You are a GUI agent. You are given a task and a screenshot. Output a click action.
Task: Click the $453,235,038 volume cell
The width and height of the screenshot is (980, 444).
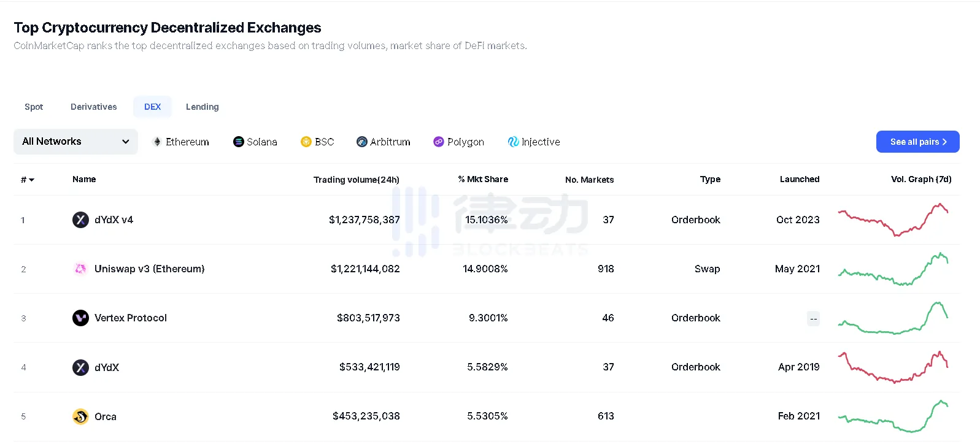366,416
